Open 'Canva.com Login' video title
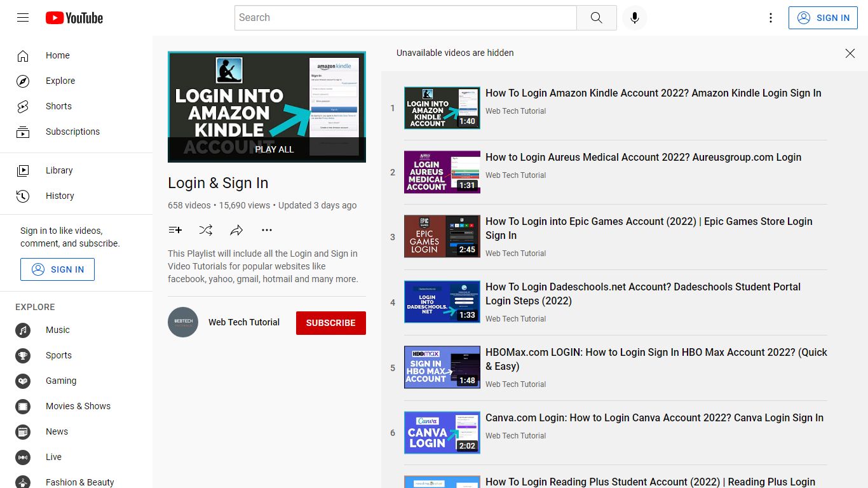 coord(654,417)
